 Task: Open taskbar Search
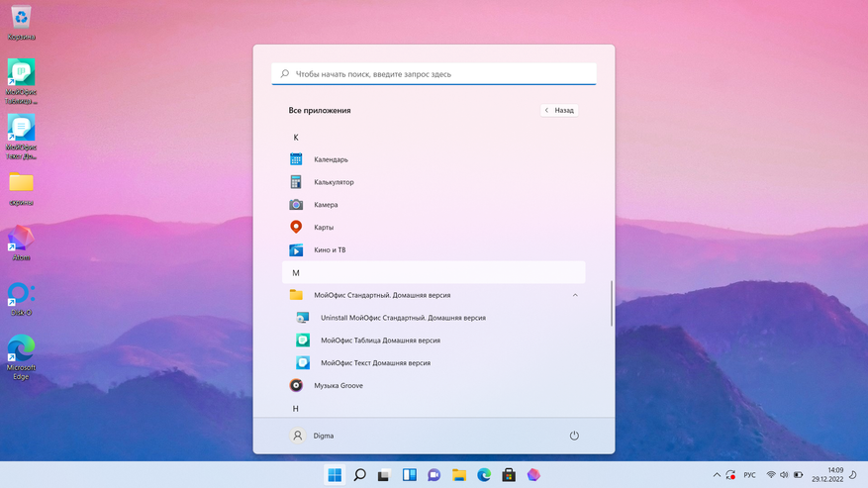[x=360, y=475]
